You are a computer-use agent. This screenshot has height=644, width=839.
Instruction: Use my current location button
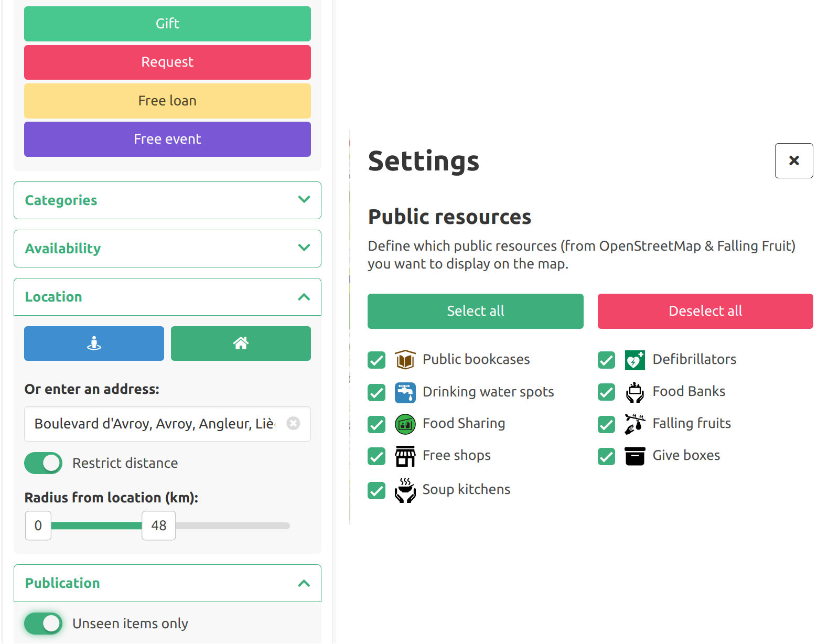tap(94, 344)
